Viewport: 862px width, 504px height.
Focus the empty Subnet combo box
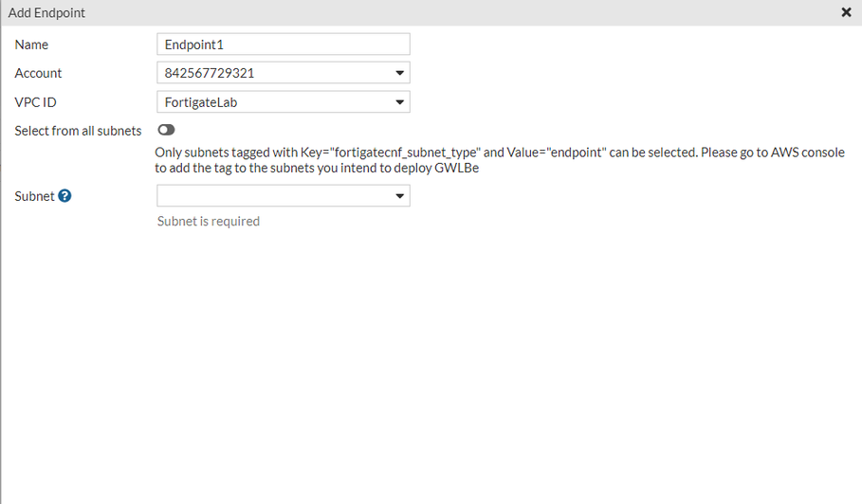(x=273, y=196)
